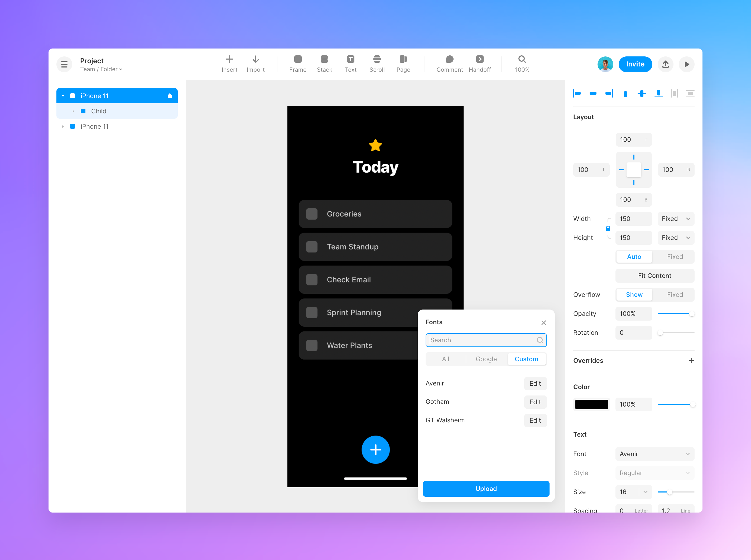Select the Scroll tool
751x560 pixels.
(377, 64)
